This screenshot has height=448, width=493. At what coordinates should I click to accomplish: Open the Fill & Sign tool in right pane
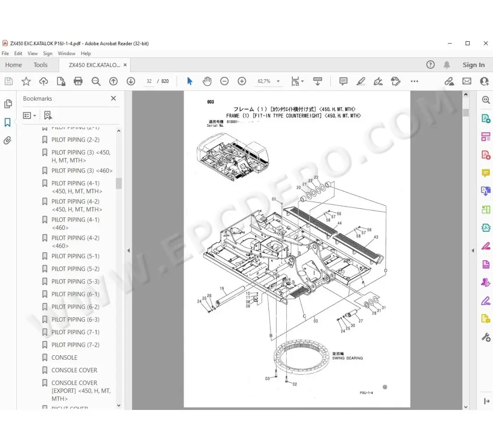click(486, 301)
